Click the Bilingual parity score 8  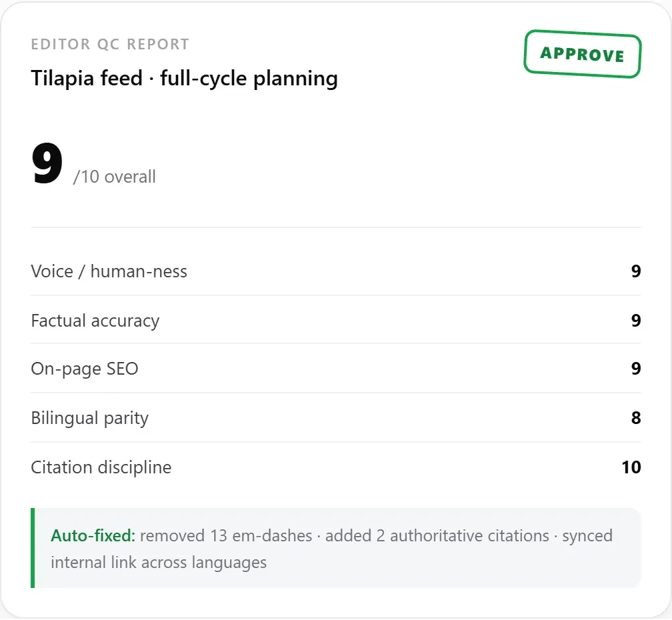[x=635, y=418]
